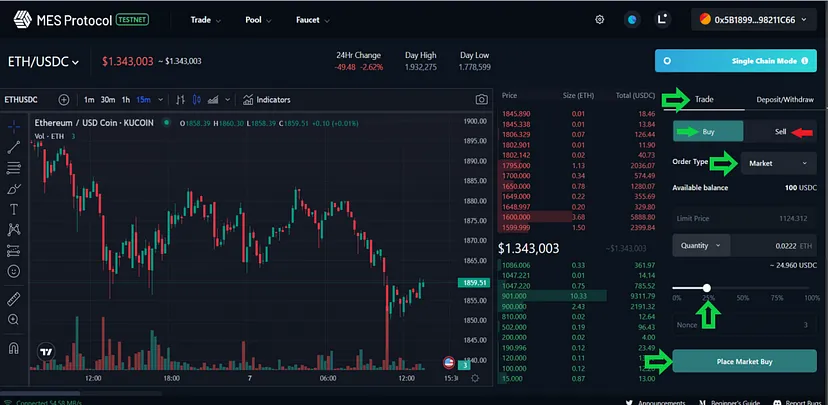Select the Buy side option
The height and width of the screenshot is (405, 828).
[x=708, y=131]
